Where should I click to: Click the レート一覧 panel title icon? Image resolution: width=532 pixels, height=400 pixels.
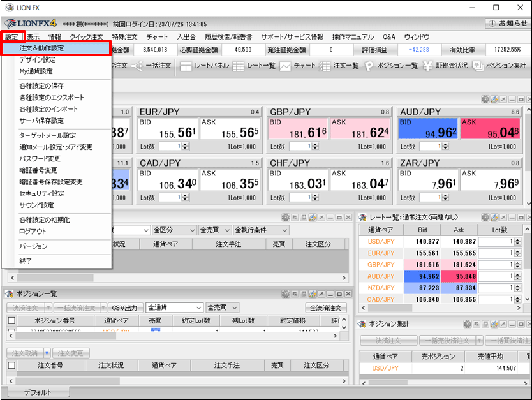[362, 218]
